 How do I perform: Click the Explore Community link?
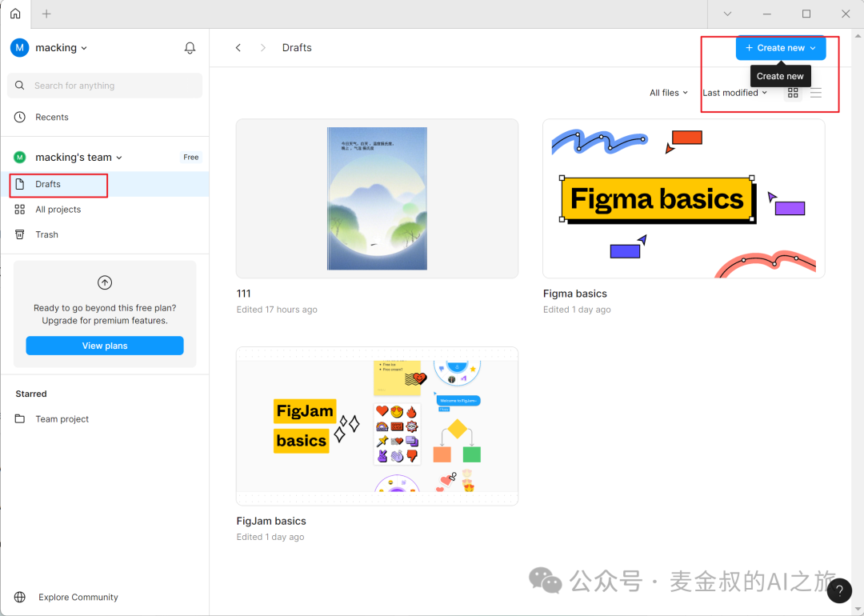(x=78, y=598)
